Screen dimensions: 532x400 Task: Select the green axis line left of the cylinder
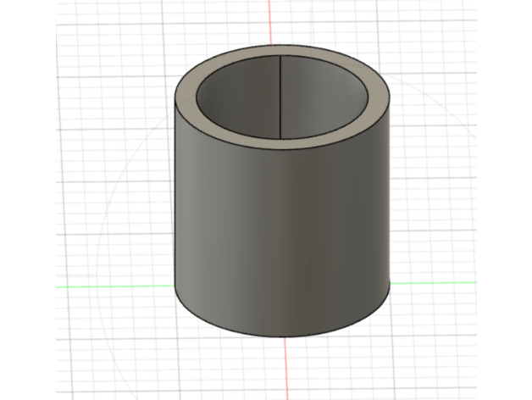110,286
